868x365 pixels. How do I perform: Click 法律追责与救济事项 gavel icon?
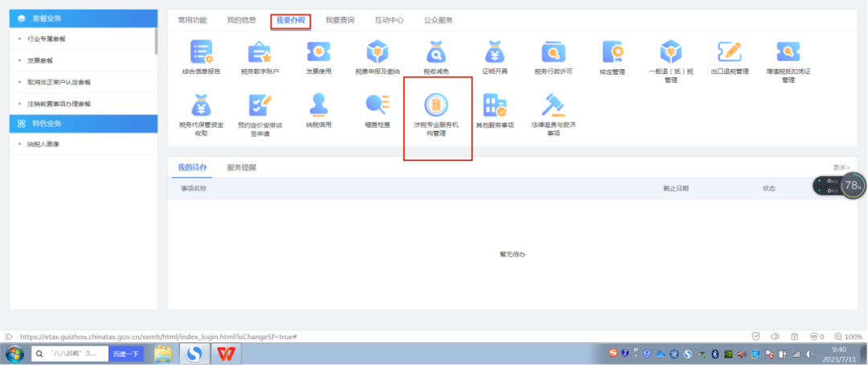point(553,105)
